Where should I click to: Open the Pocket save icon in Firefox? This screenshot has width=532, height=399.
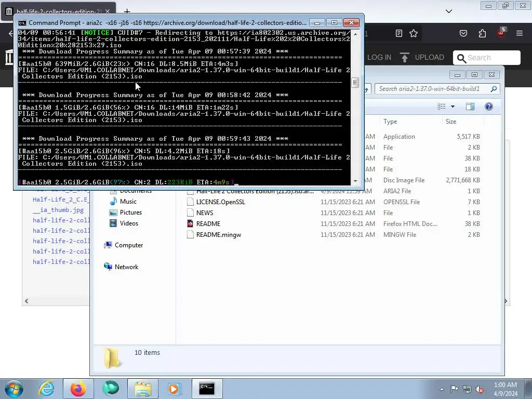tap(463, 33)
